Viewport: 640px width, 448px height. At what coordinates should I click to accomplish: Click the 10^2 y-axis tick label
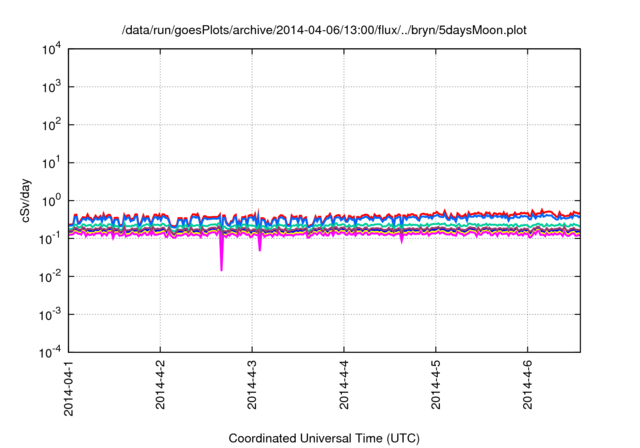point(52,125)
